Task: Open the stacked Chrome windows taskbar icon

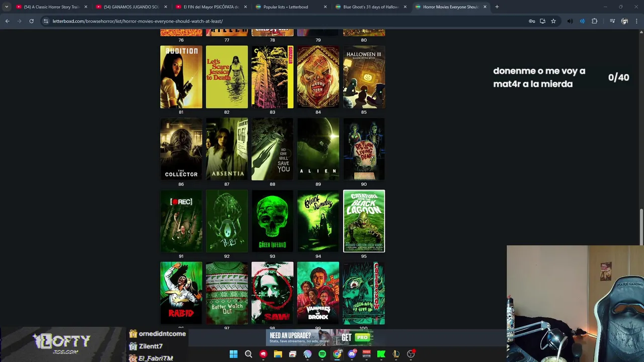Action: tap(293, 354)
